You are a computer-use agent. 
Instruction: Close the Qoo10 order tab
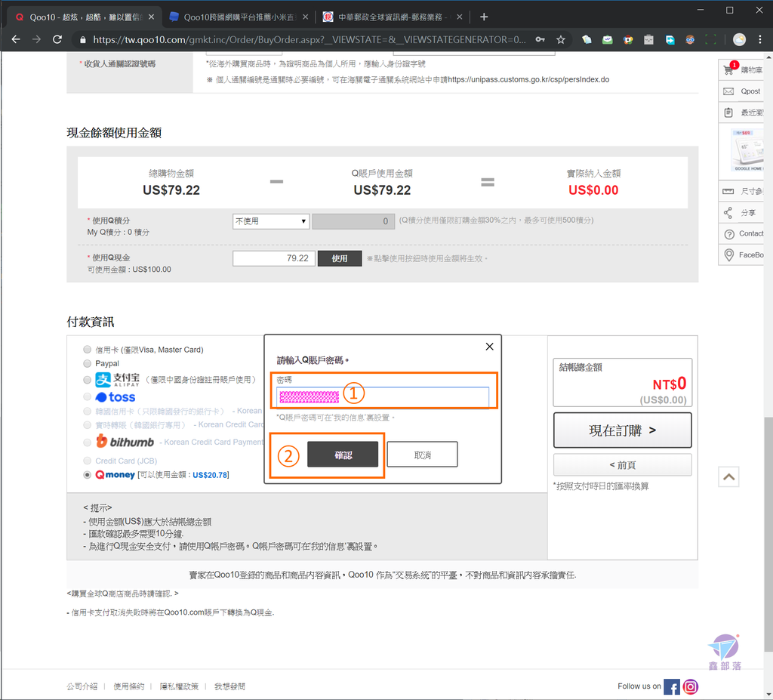(151, 17)
